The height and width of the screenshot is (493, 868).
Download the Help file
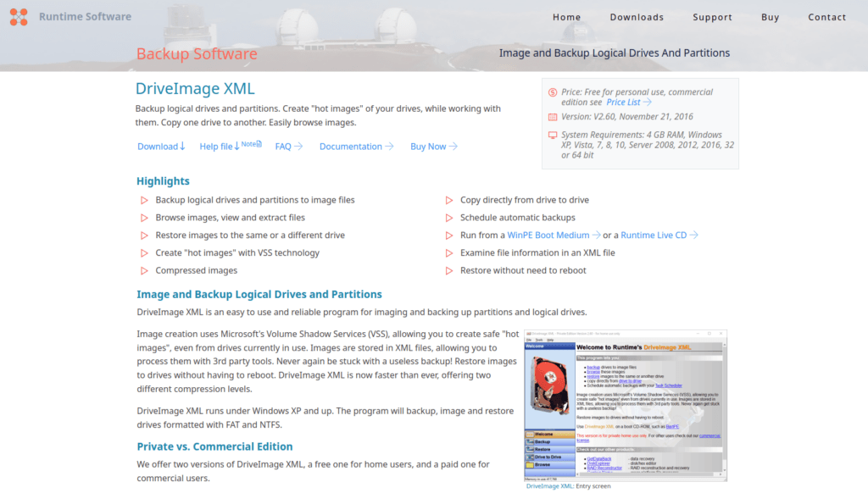click(220, 146)
